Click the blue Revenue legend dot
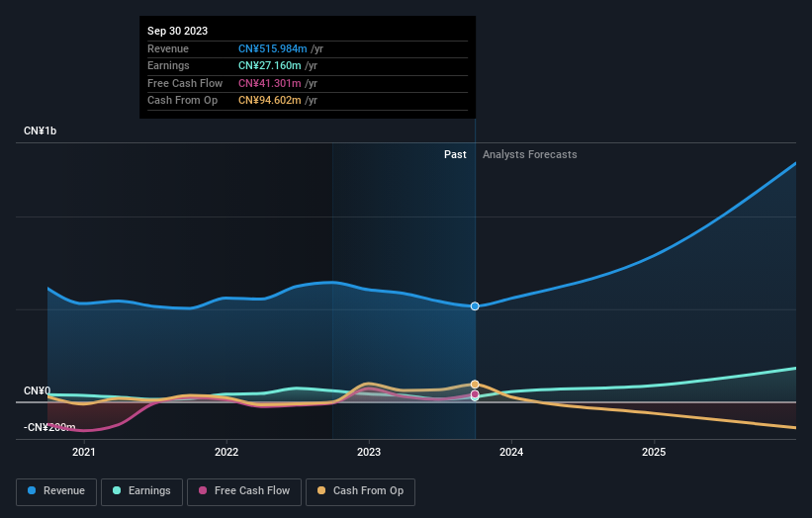This screenshot has height=518, width=812. point(32,490)
